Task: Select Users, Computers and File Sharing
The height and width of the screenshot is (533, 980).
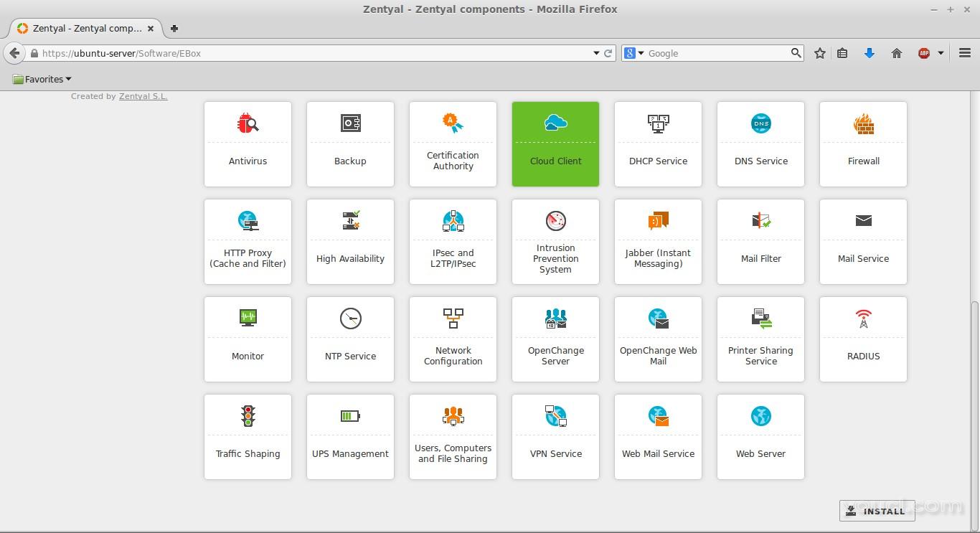Action: 453,437
